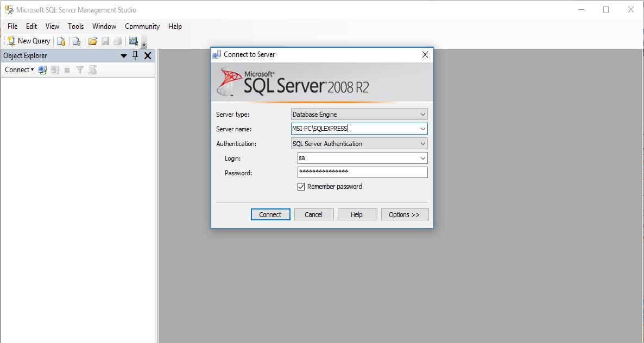Click the Print icon in toolbar
The height and width of the screenshot is (343, 644).
[x=118, y=41]
